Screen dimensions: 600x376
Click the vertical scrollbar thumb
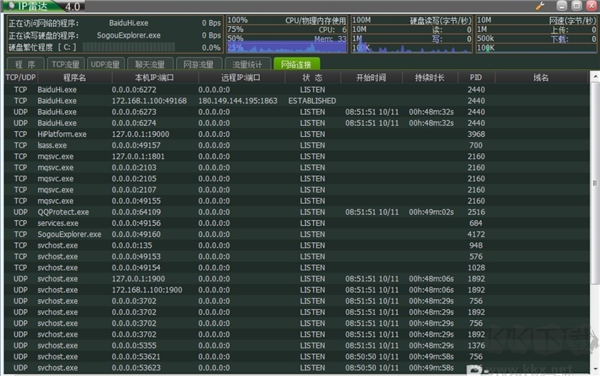595,184
